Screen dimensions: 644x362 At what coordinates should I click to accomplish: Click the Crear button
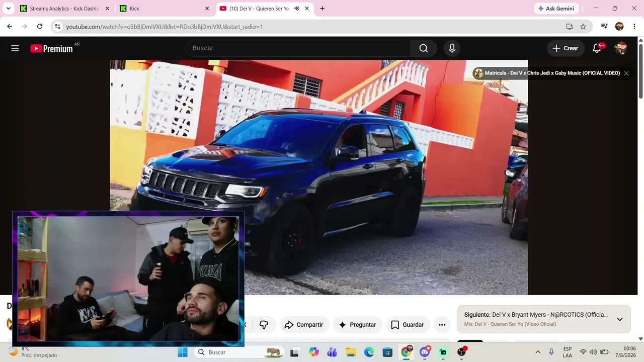pyautogui.click(x=566, y=48)
